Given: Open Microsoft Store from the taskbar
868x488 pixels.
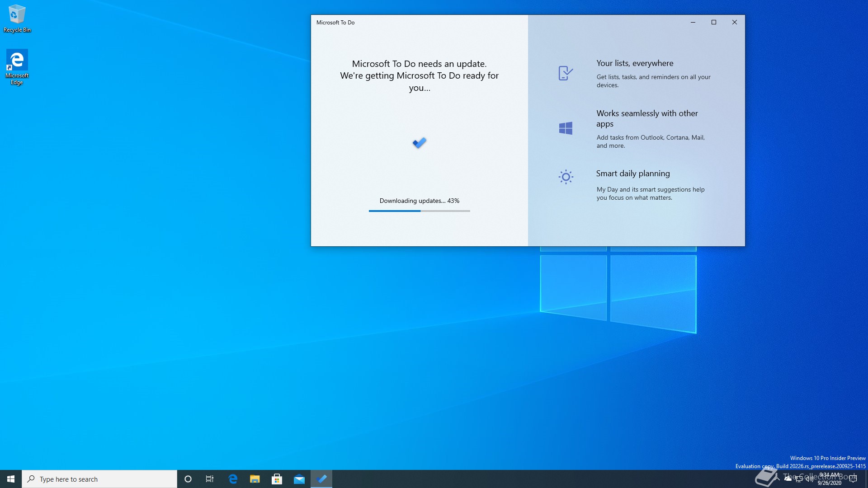Looking at the screenshot, I should click(x=277, y=479).
